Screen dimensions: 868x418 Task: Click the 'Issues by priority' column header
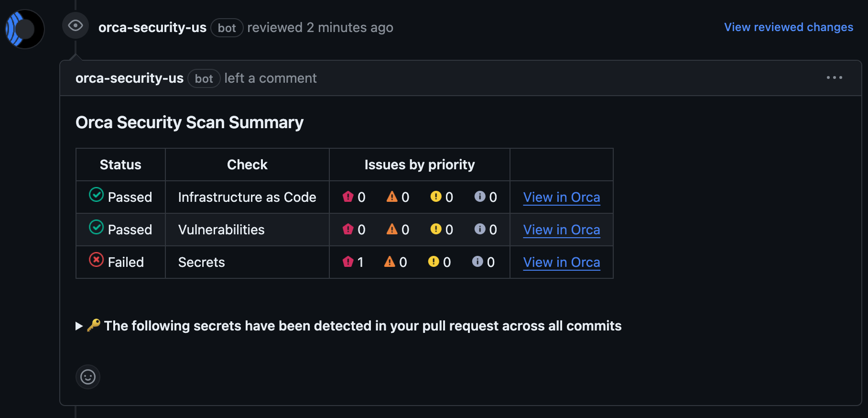(x=420, y=165)
